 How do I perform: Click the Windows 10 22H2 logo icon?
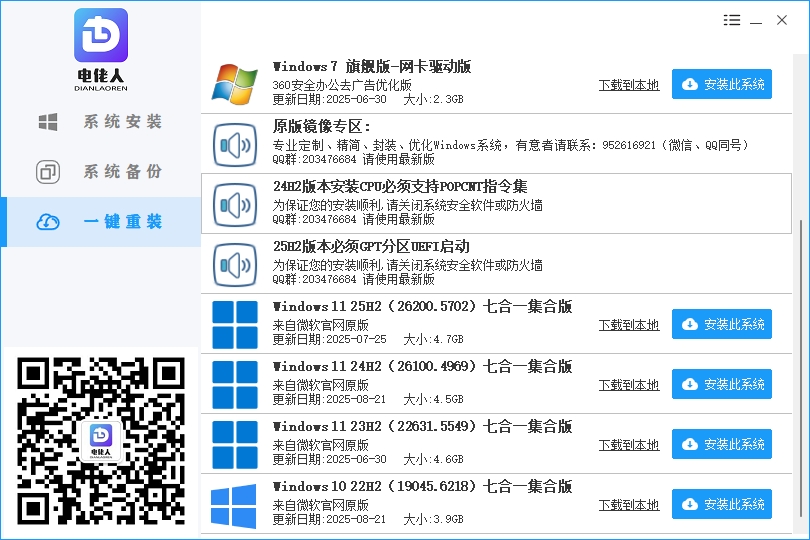point(233,506)
